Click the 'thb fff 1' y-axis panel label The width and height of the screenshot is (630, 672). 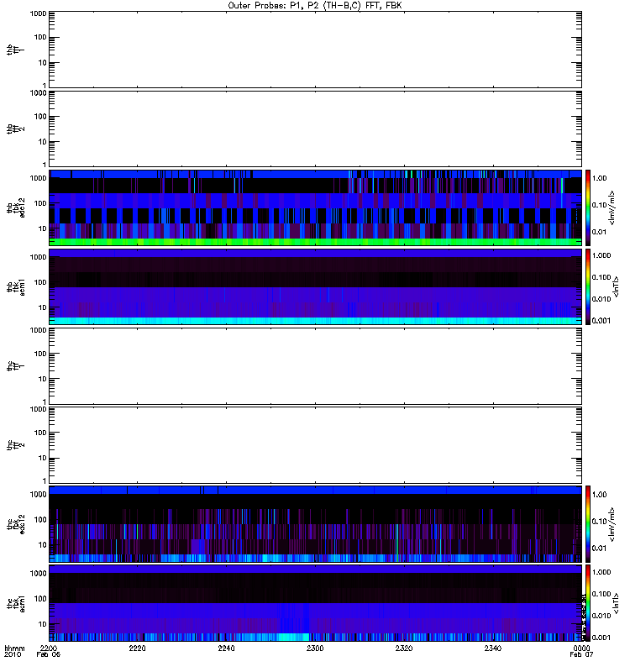pyautogui.click(x=15, y=50)
